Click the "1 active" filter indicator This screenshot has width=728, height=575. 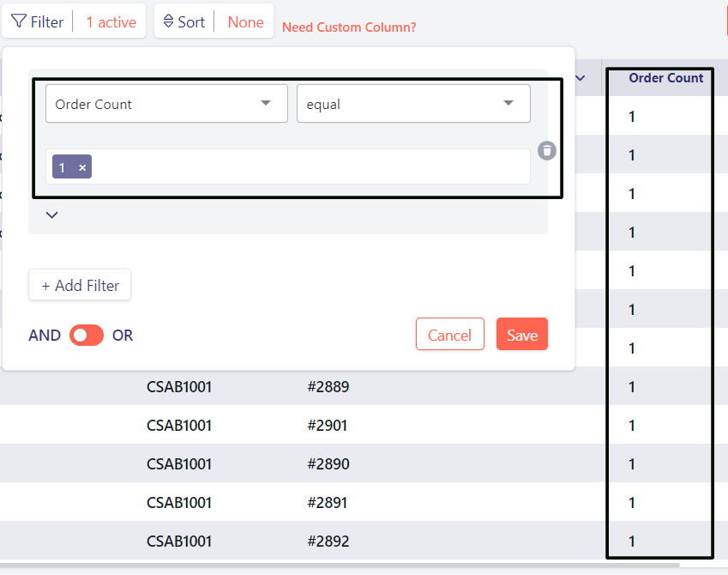pos(111,22)
